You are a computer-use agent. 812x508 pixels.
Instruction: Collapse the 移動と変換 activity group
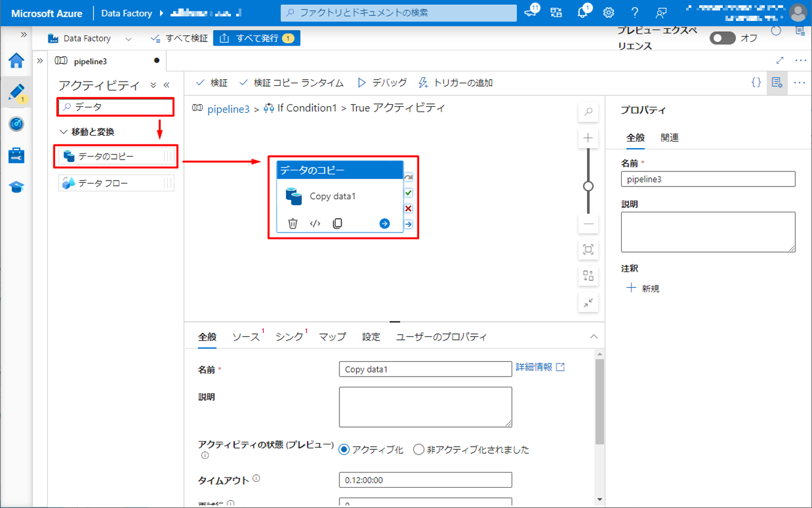[x=64, y=131]
